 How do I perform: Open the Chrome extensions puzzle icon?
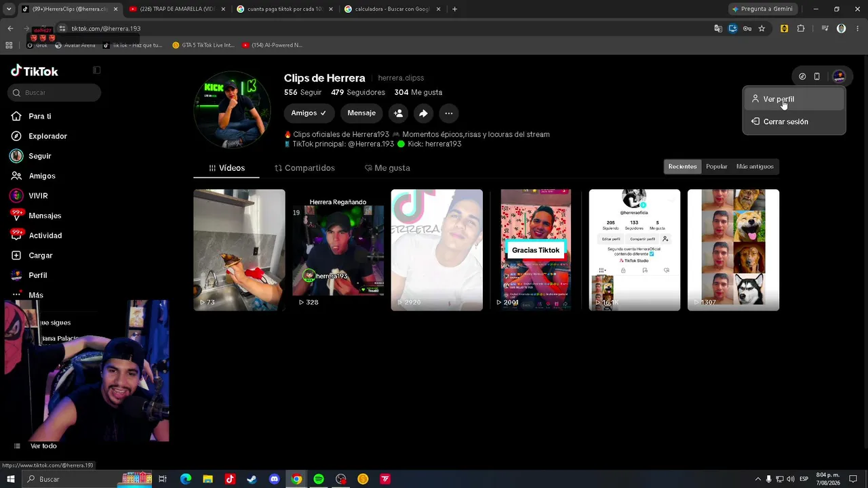click(x=801, y=28)
